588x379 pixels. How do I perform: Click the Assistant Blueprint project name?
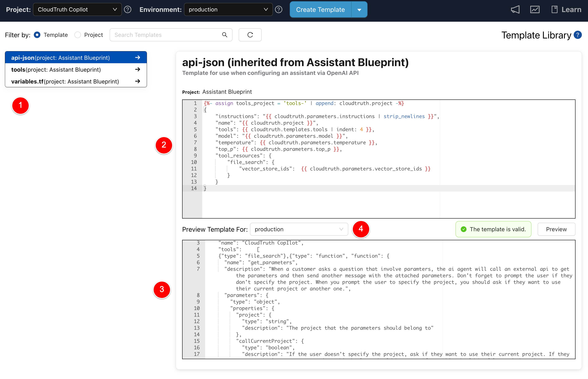click(227, 92)
